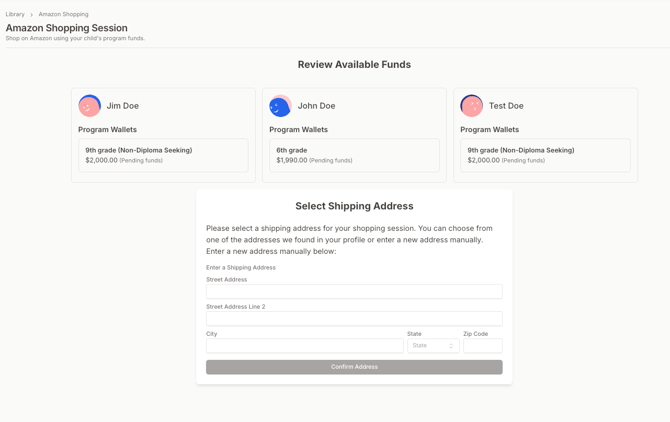Open the State dropdown
This screenshot has height=422, width=670.
click(x=433, y=346)
